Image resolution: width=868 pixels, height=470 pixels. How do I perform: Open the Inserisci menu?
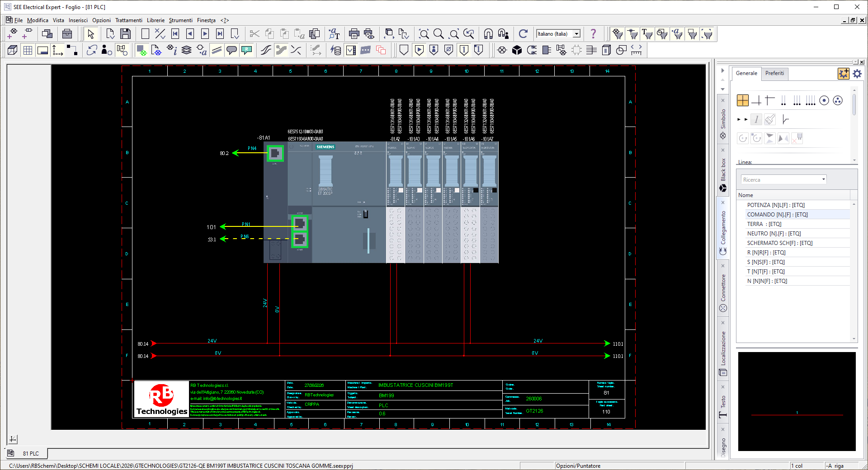[78, 20]
